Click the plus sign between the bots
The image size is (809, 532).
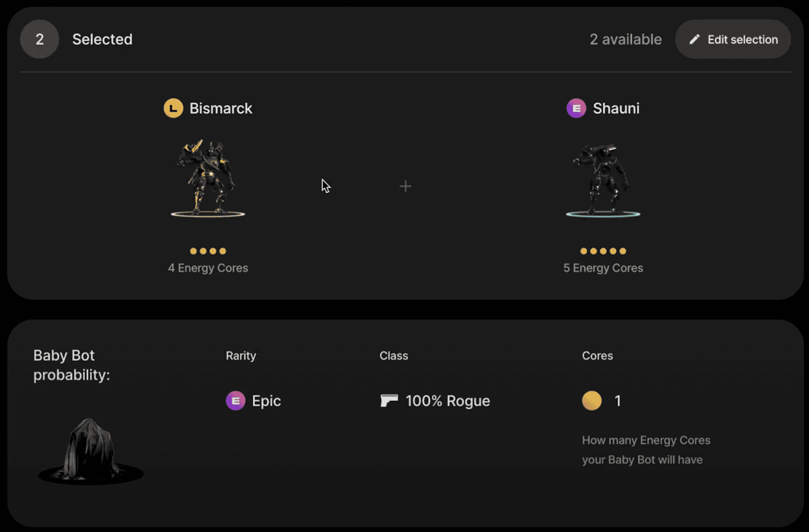coord(406,186)
